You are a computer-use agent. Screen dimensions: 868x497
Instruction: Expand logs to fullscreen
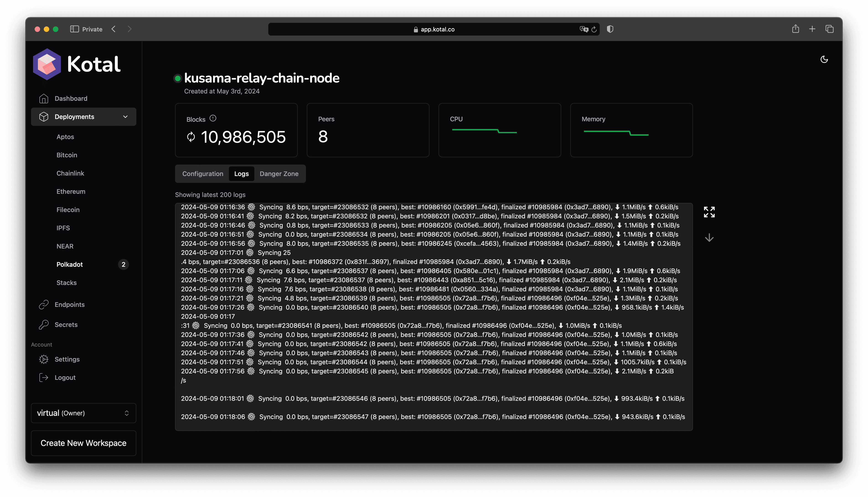point(709,212)
